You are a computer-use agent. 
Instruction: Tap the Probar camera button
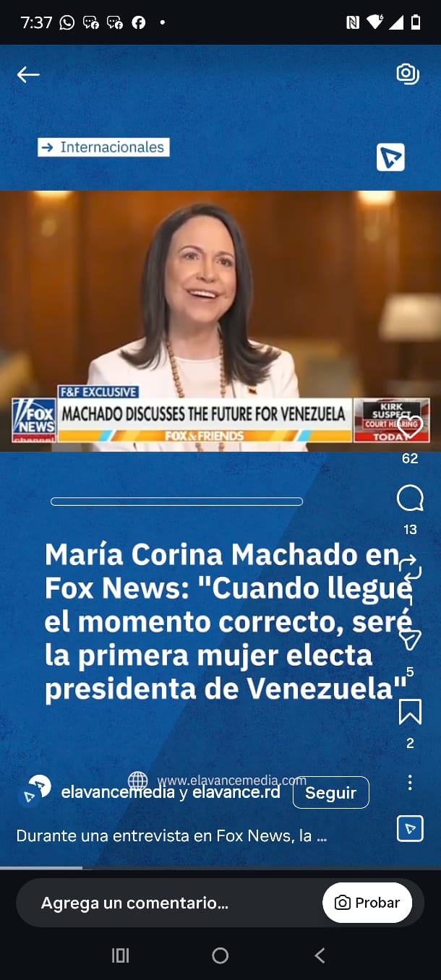(367, 903)
